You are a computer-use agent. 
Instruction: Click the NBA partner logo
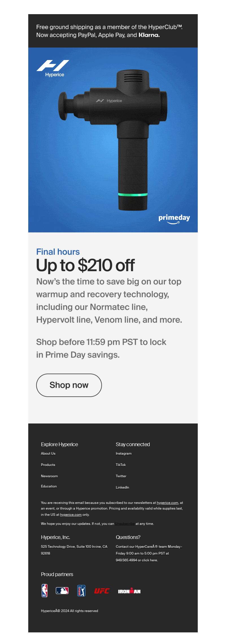click(45, 590)
